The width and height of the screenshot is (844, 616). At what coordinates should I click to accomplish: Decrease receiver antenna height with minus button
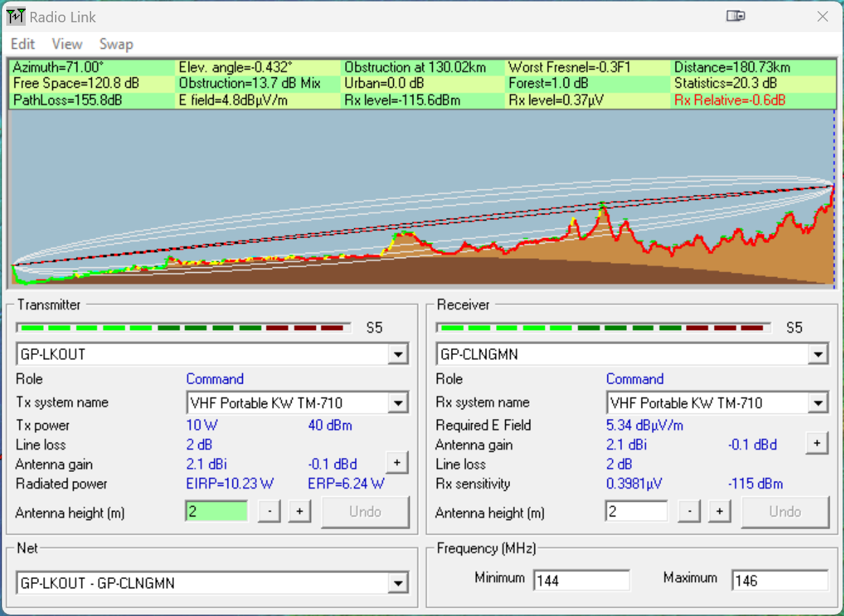689,512
